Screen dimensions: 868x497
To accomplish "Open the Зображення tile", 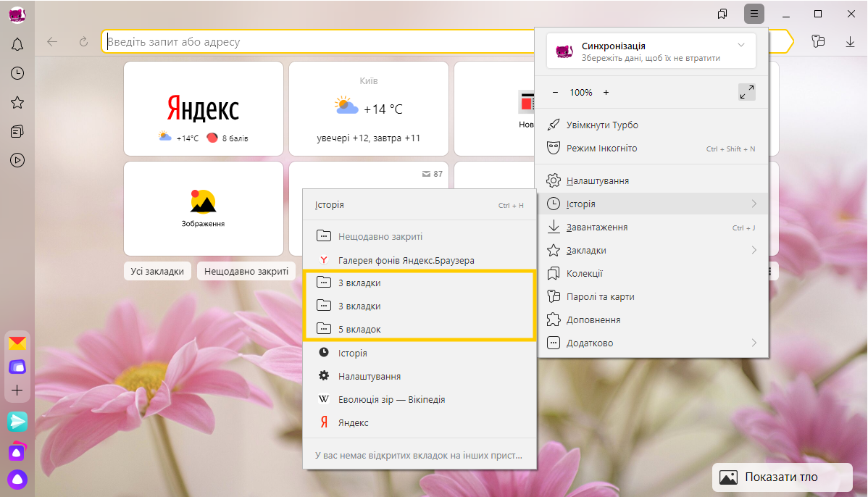I will tap(203, 209).
